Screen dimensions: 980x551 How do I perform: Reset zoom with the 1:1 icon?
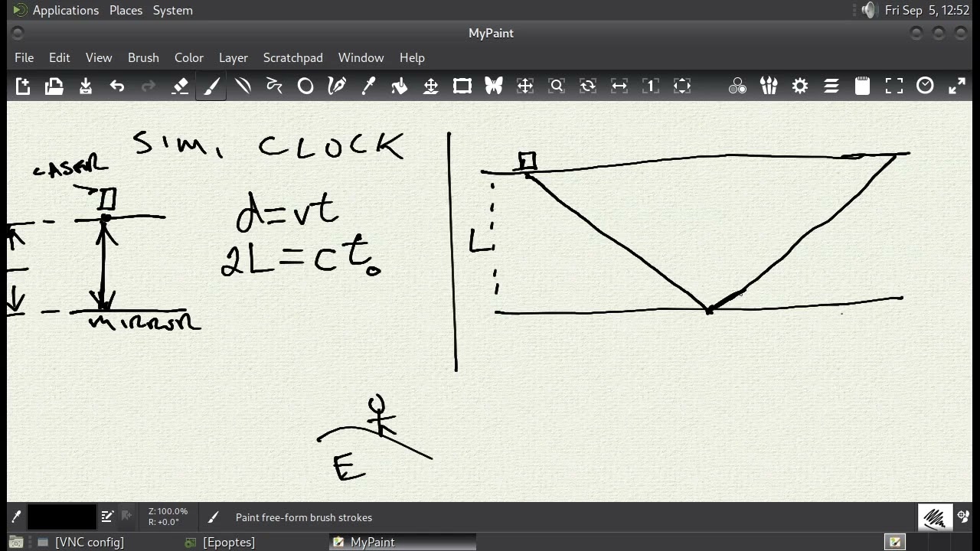(x=651, y=86)
